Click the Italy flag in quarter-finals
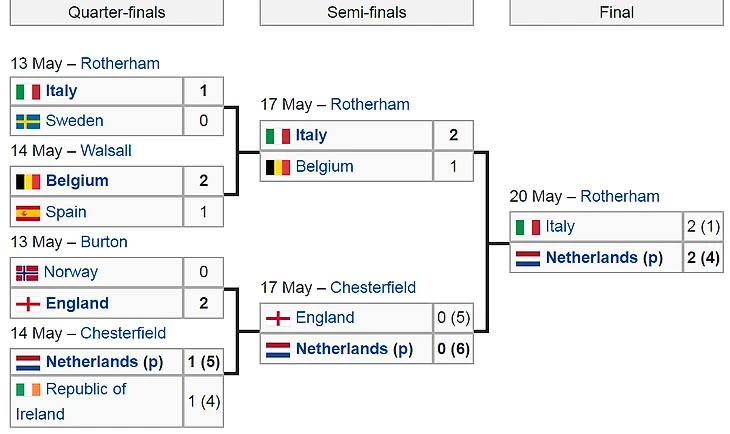 click(x=28, y=91)
